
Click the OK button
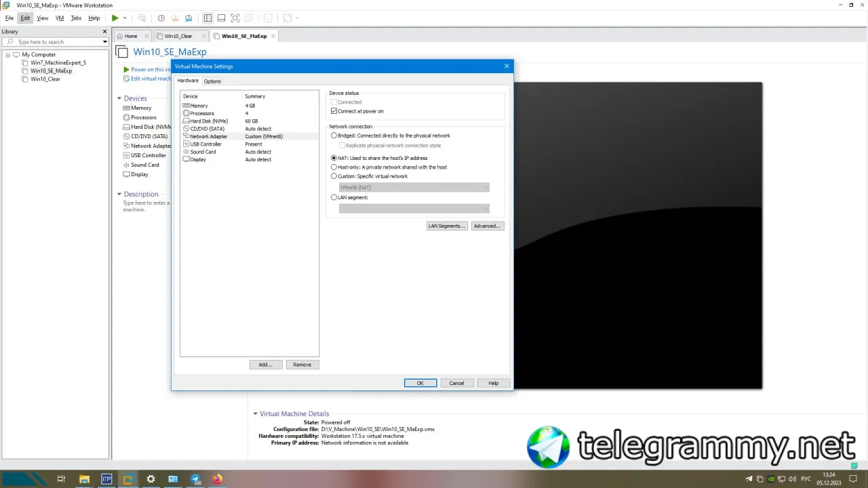(420, 383)
